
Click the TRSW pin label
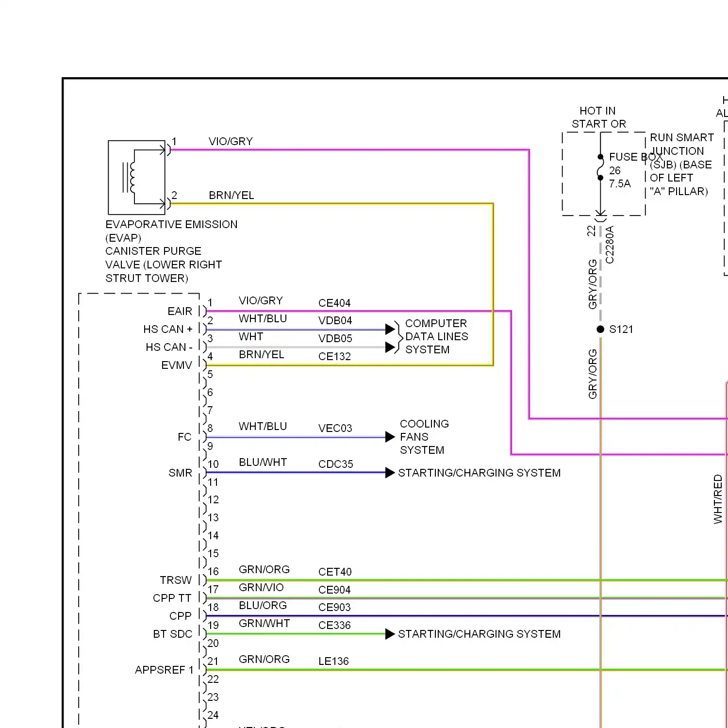tap(176, 580)
